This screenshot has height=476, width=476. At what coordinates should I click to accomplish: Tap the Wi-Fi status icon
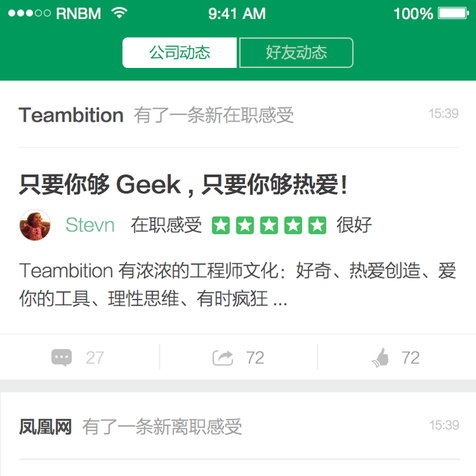coord(120,13)
